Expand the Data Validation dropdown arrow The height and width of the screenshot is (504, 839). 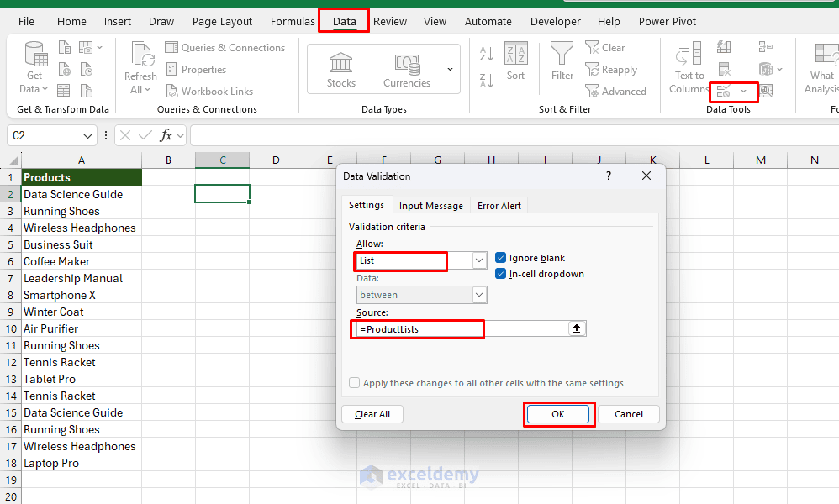(744, 92)
